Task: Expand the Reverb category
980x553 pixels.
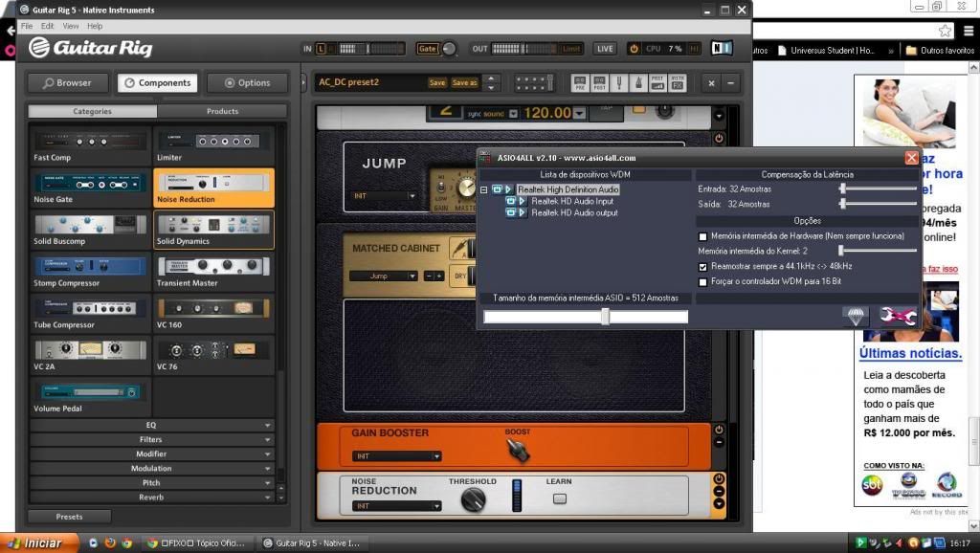Action: 152,497
